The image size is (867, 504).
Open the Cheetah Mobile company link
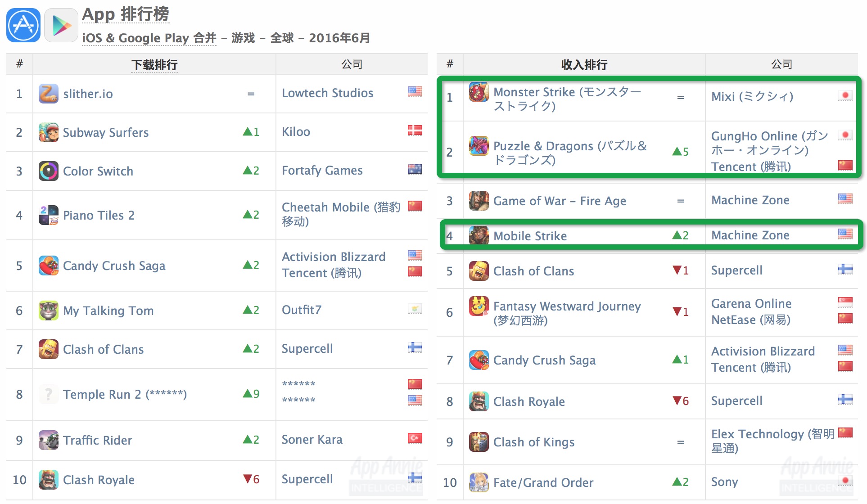point(341,214)
